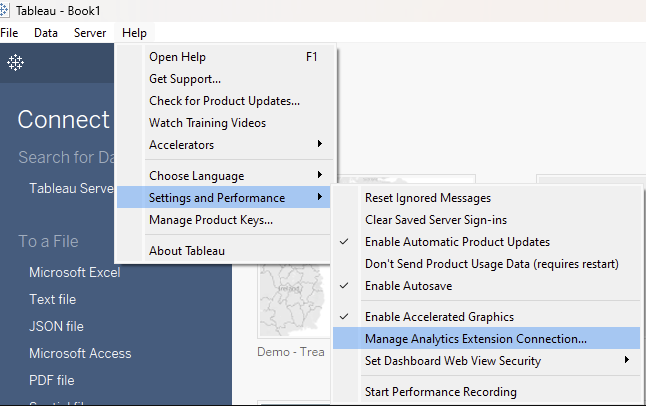Toggle the Enable Autosave option
Viewport: 646px width, 406px height.
click(407, 286)
